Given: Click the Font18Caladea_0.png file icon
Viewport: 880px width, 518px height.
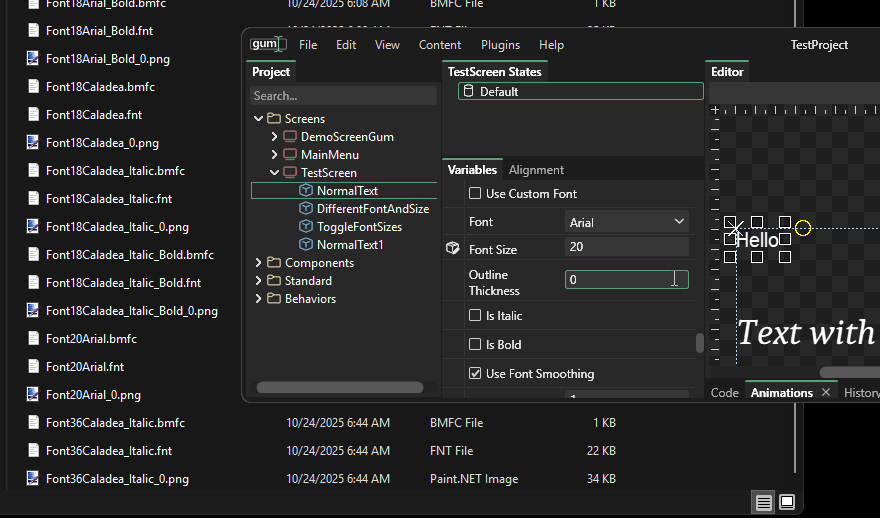Looking at the screenshot, I should point(33,143).
